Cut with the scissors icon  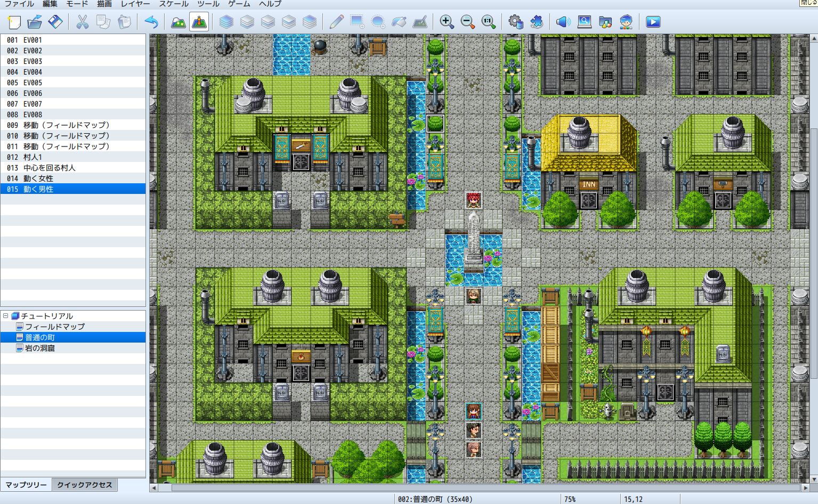(82, 22)
